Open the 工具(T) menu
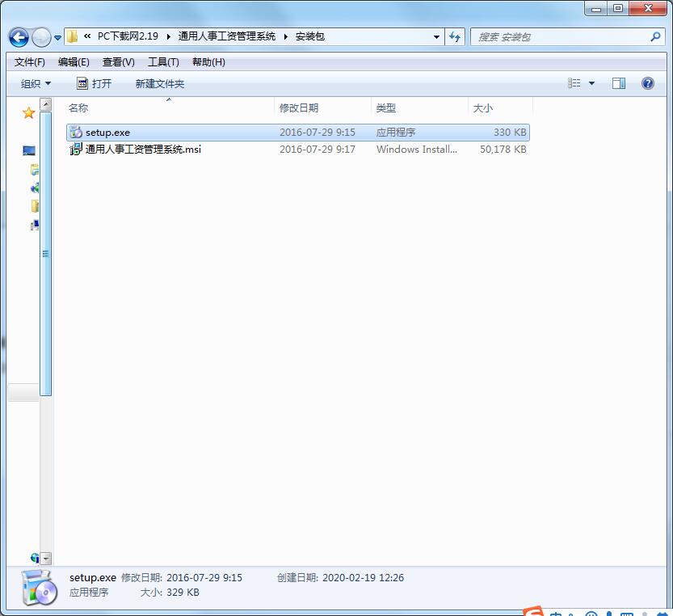The height and width of the screenshot is (616, 673). point(163,62)
